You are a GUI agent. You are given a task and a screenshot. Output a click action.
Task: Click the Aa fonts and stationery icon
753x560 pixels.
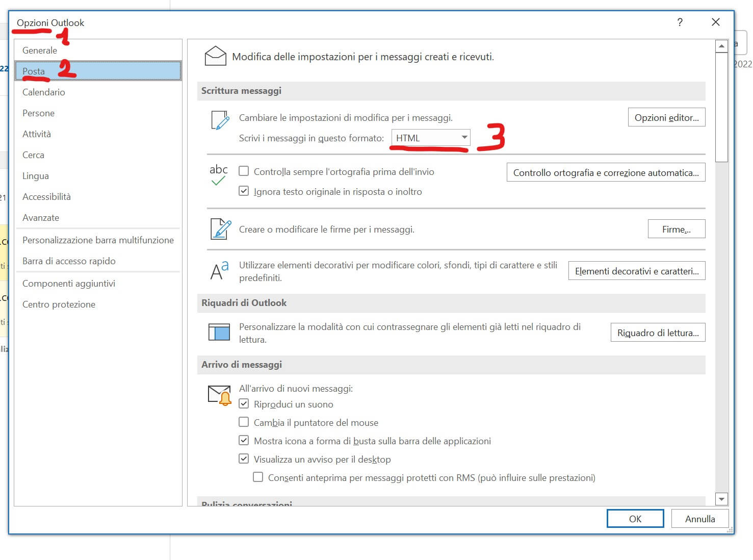pyautogui.click(x=219, y=271)
